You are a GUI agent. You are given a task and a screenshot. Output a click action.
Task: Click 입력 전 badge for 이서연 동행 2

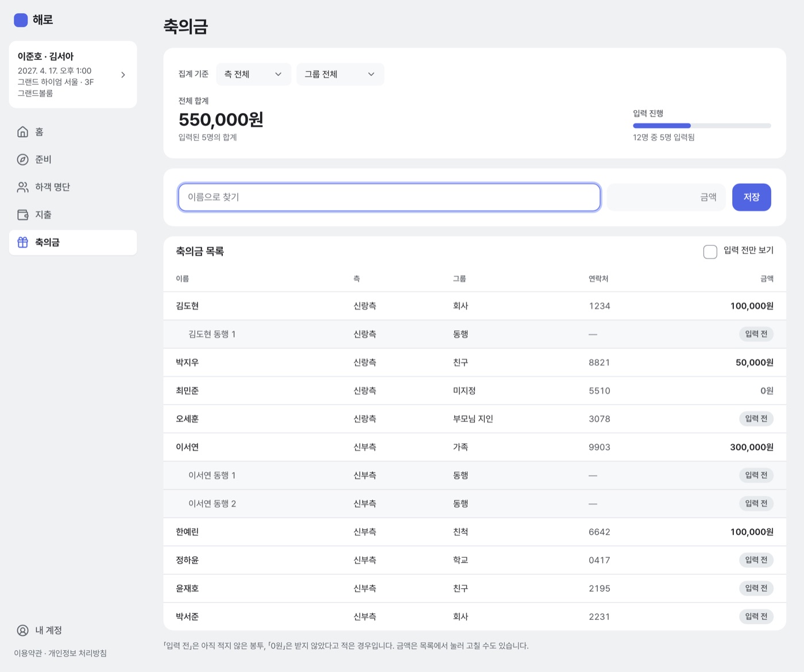[x=756, y=503]
